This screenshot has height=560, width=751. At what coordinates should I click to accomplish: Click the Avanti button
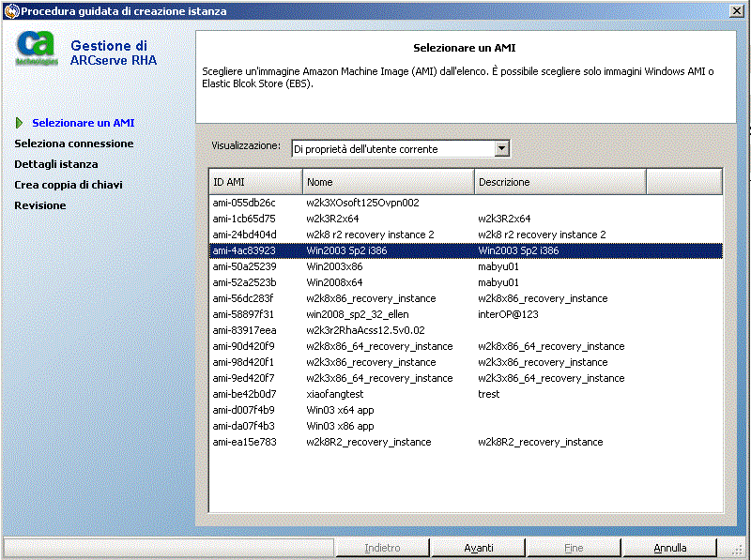pos(478,548)
